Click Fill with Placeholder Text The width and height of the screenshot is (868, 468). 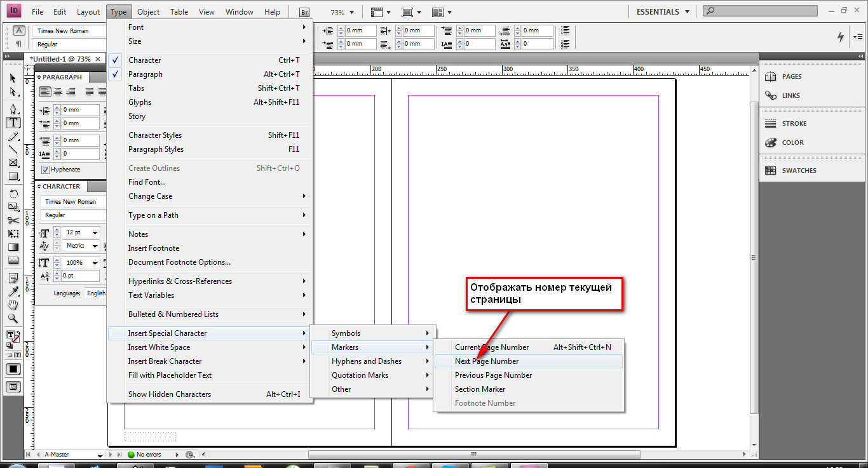[x=170, y=375]
